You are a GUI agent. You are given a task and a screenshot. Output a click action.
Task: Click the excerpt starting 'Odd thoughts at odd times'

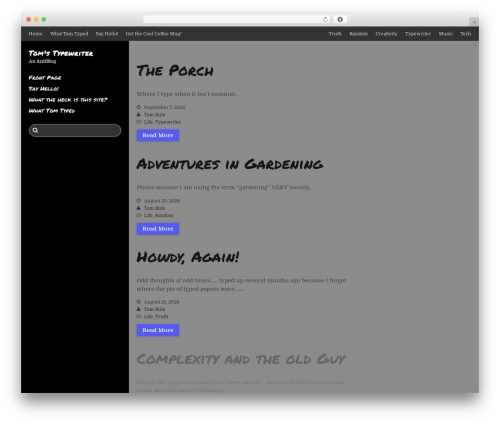tap(241, 285)
